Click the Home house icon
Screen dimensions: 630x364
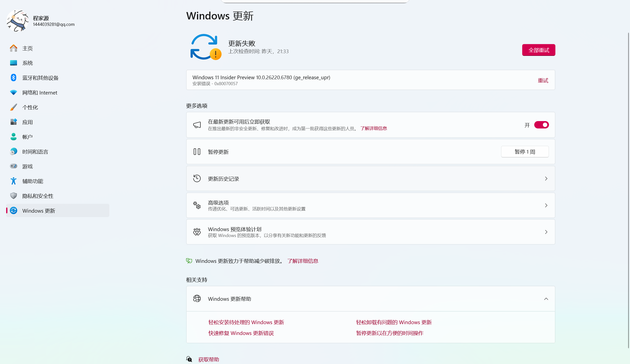click(14, 48)
